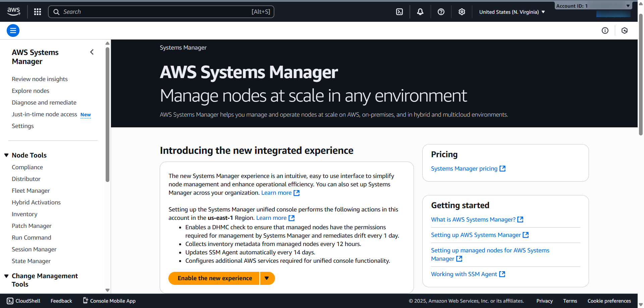Click Enable the new experience button

coord(214,278)
